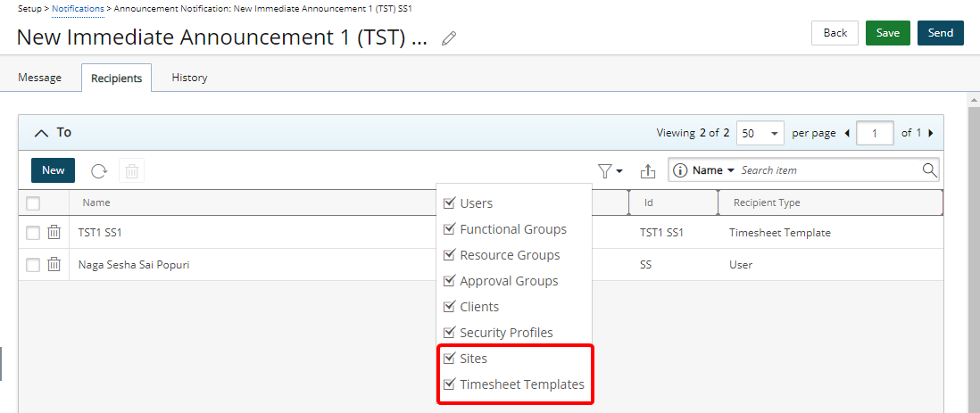Open the 50 per page dropdown
This screenshot has width=980, height=413.
(x=760, y=133)
